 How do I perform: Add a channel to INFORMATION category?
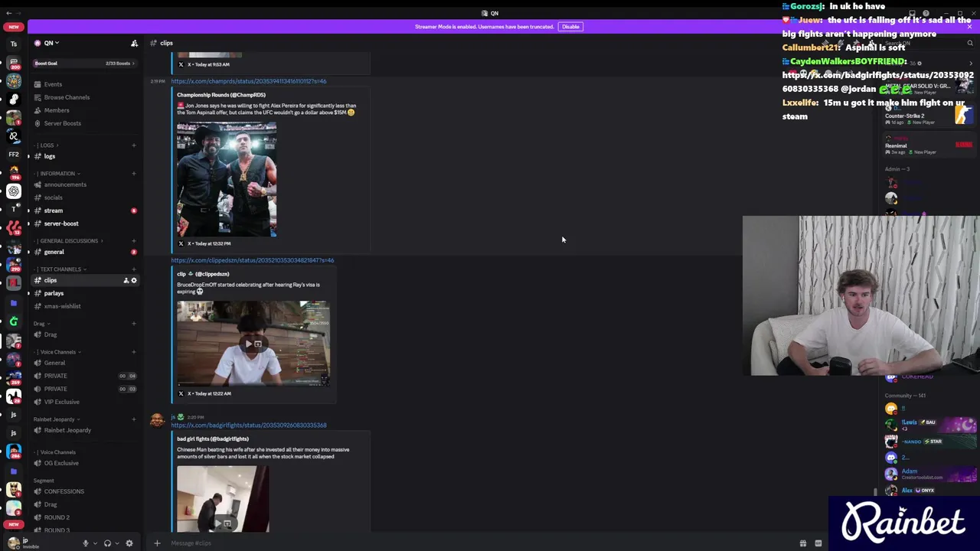click(x=133, y=174)
